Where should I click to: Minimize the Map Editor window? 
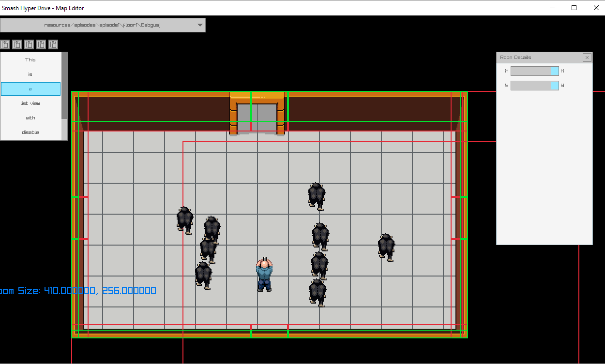coord(552,8)
